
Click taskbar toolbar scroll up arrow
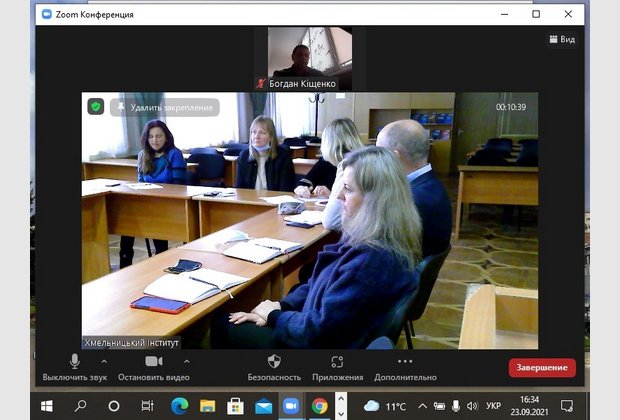coord(341,399)
